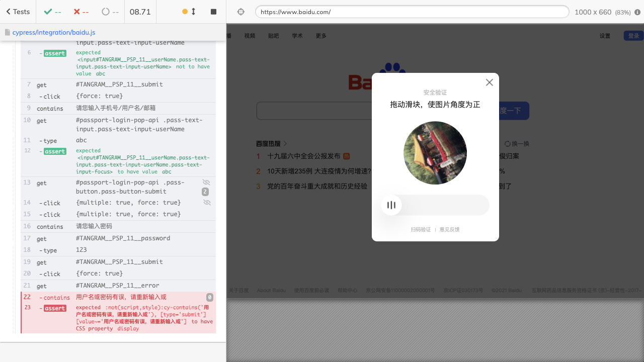Select command 16 contains 请您输入密码
This screenshot has height=362, width=644.
[118, 226]
